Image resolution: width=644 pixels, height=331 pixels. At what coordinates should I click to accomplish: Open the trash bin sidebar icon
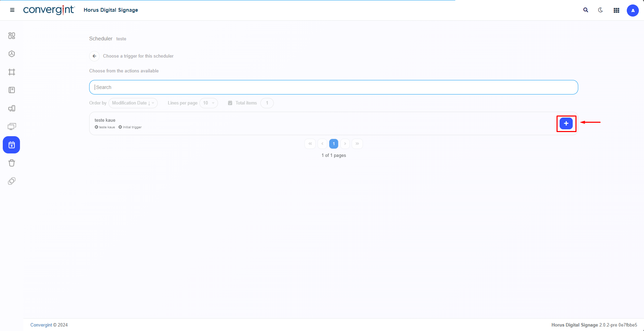[x=12, y=163]
